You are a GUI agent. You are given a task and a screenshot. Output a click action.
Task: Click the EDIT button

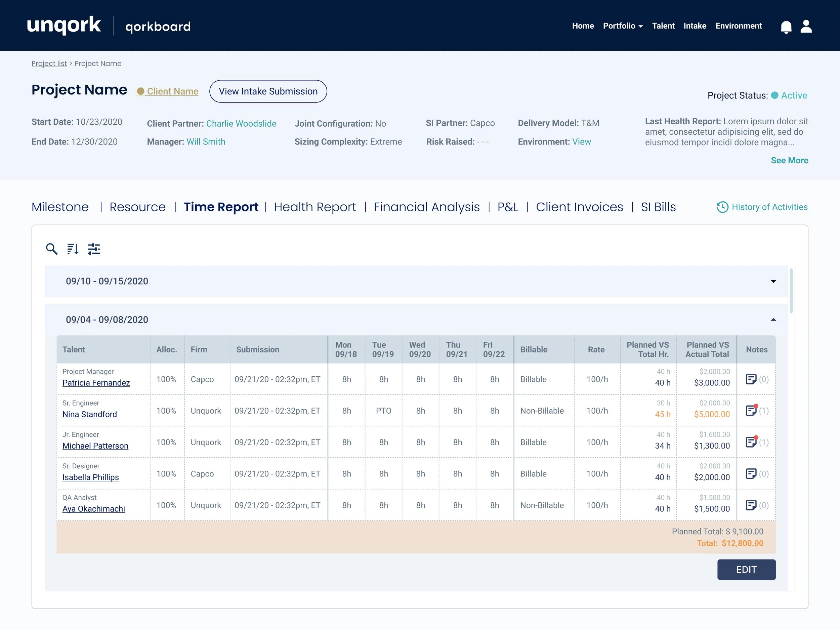pyautogui.click(x=746, y=569)
